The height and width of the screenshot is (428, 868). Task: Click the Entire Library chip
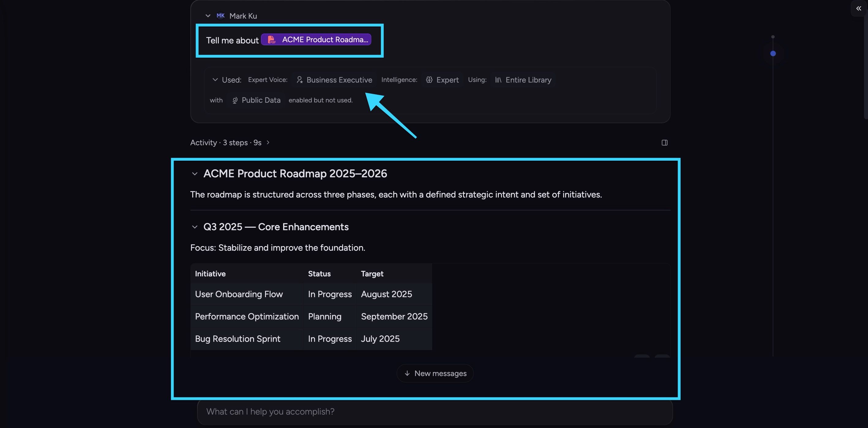point(523,80)
